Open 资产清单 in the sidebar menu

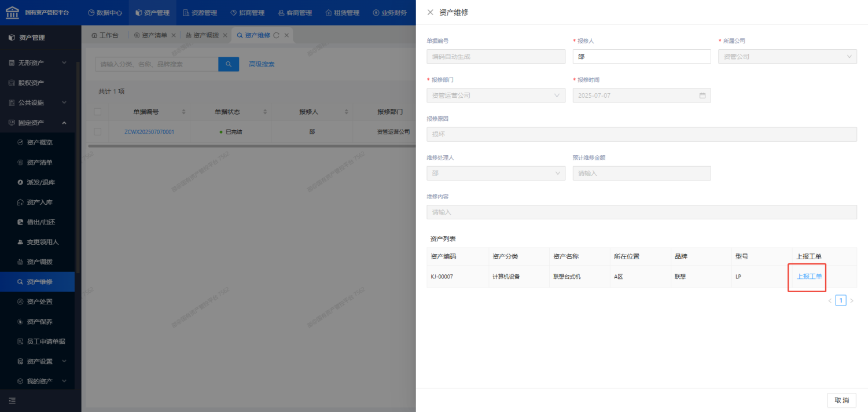[37, 163]
